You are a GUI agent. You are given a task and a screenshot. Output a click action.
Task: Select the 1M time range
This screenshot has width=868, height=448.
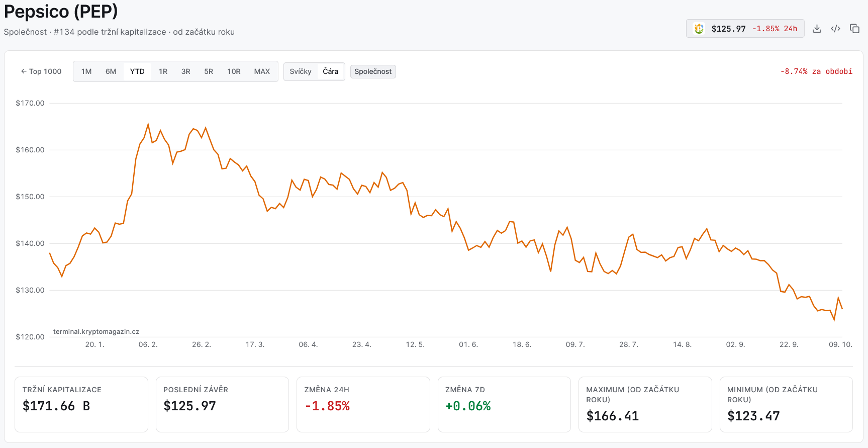click(86, 71)
